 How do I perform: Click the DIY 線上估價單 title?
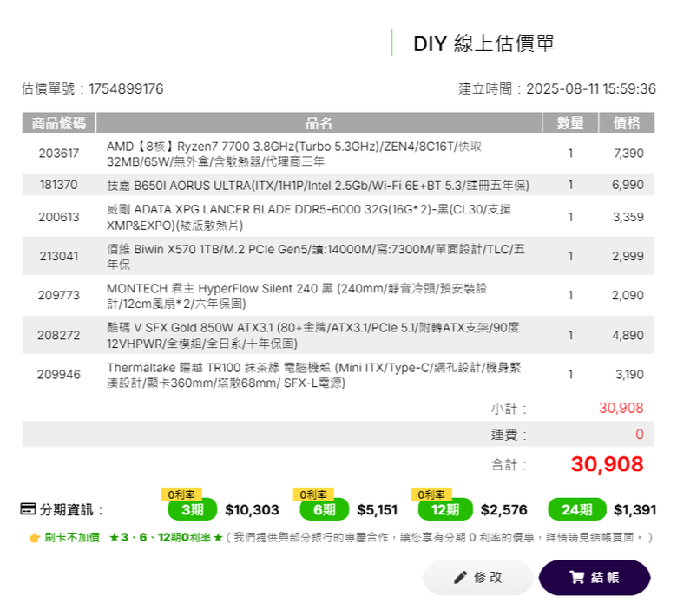[x=483, y=43]
